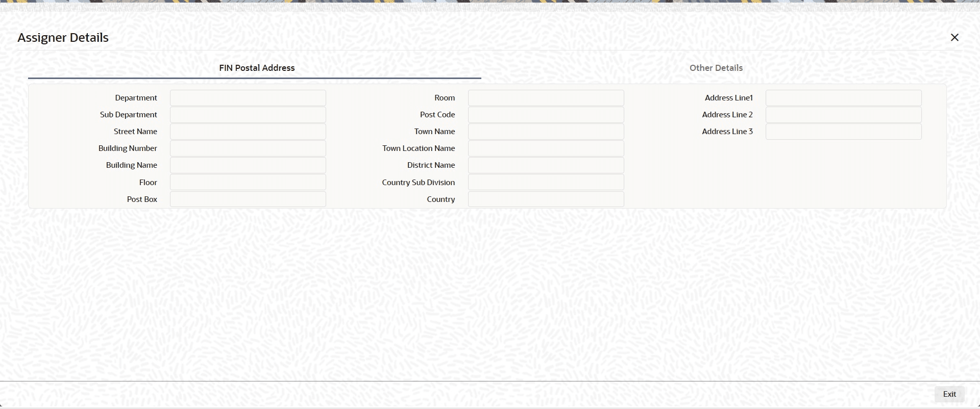
Task: Click the Address Line 2 label
Action: (727, 115)
